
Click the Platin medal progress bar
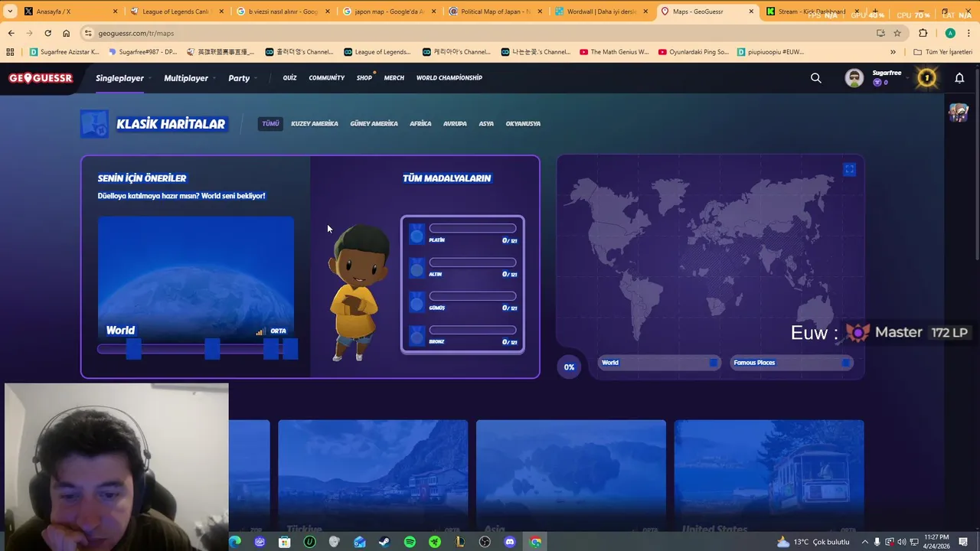pyautogui.click(x=472, y=228)
